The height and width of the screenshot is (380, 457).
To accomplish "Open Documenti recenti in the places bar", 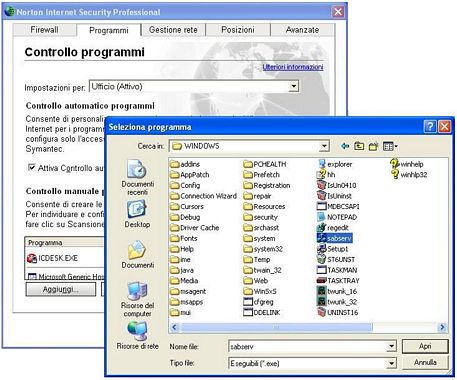I will click(137, 178).
